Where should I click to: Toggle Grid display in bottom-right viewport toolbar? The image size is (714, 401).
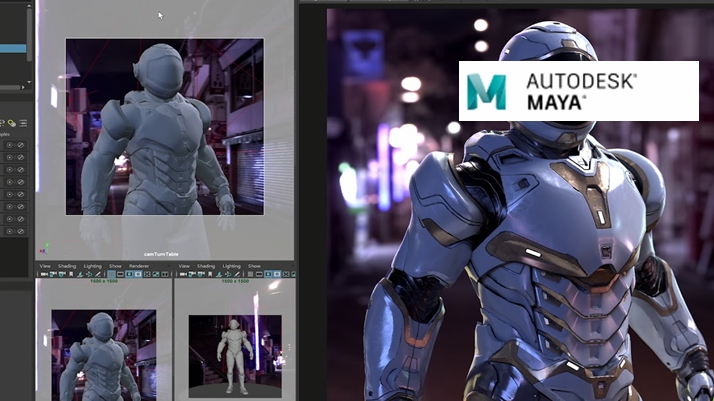[x=250, y=274]
